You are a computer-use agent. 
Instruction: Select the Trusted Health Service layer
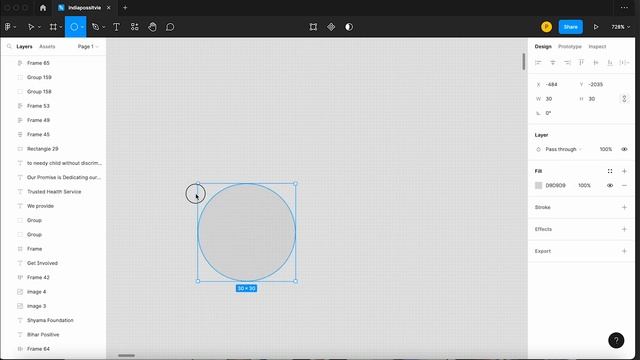tap(53, 192)
